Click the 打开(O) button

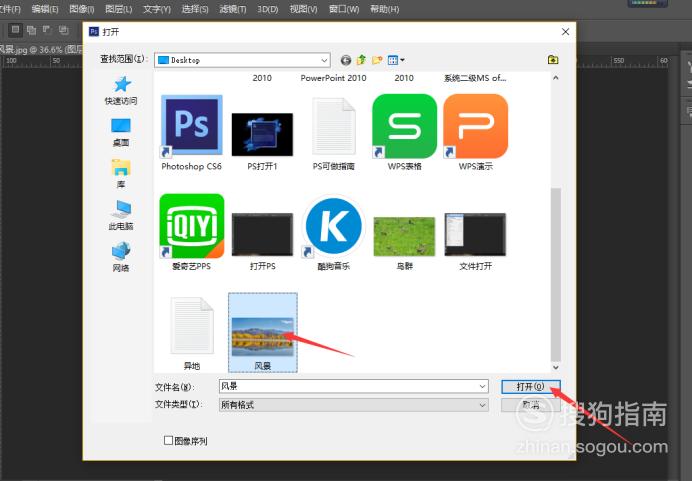pyautogui.click(x=530, y=387)
